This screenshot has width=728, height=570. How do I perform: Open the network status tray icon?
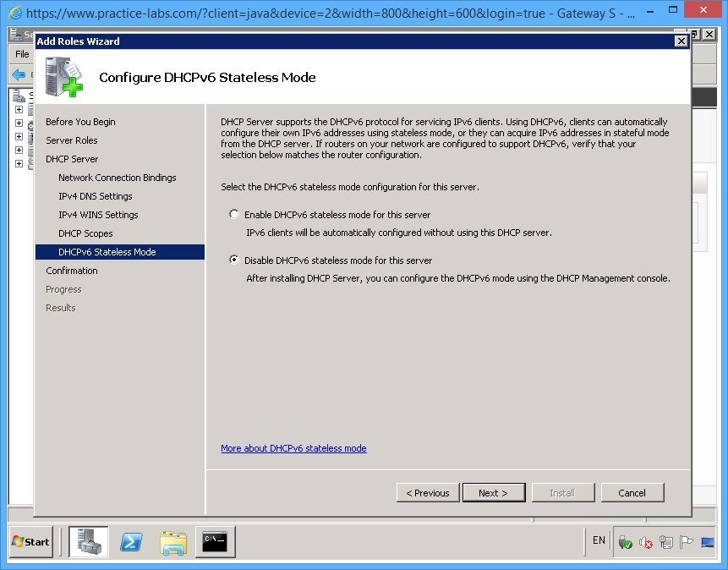[x=666, y=541]
